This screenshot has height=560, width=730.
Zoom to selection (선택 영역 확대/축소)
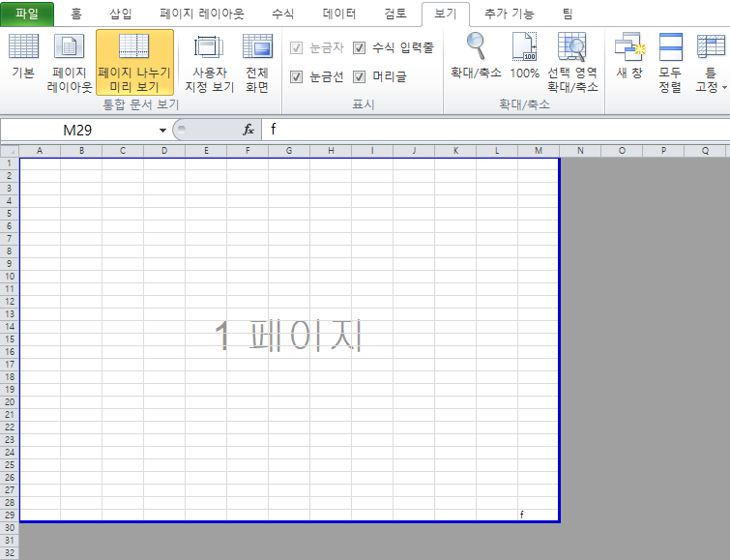click(572, 62)
